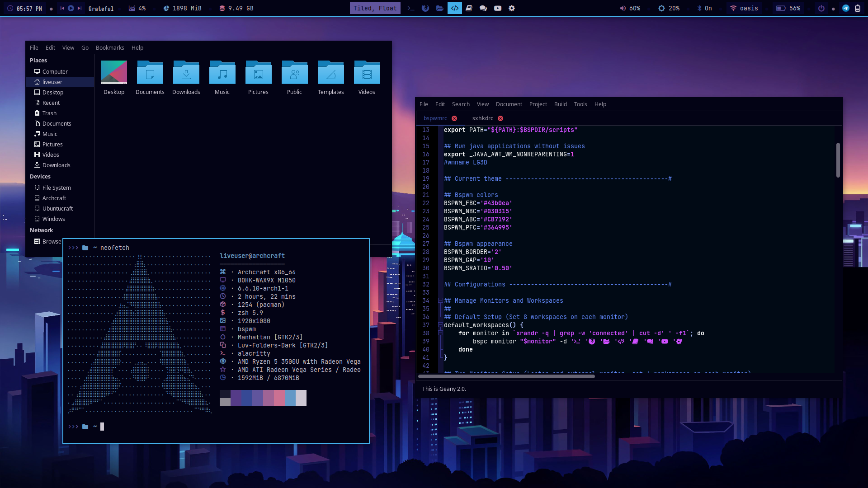Open the file manager workspace icon
Viewport: 868px width, 488px height.
point(439,8)
